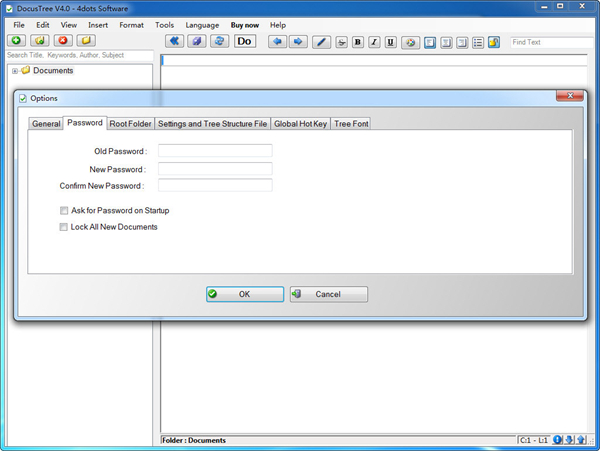Click the blue cube toolbar icon
Image resolution: width=600 pixels, height=451 pixels.
tap(197, 41)
